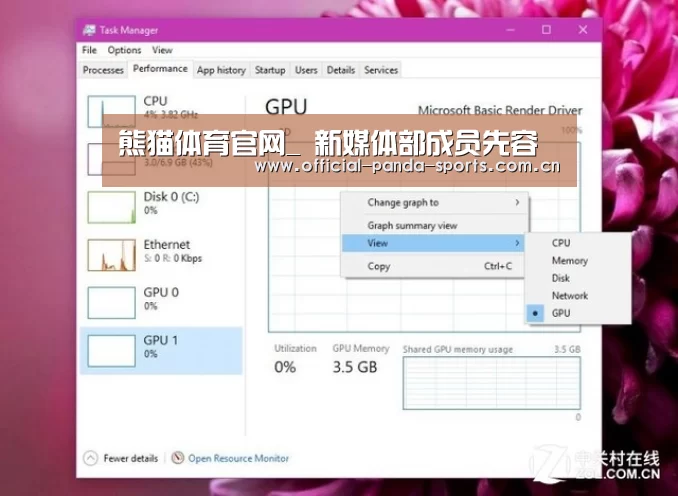Click the Utilization 0% value

coord(285,367)
